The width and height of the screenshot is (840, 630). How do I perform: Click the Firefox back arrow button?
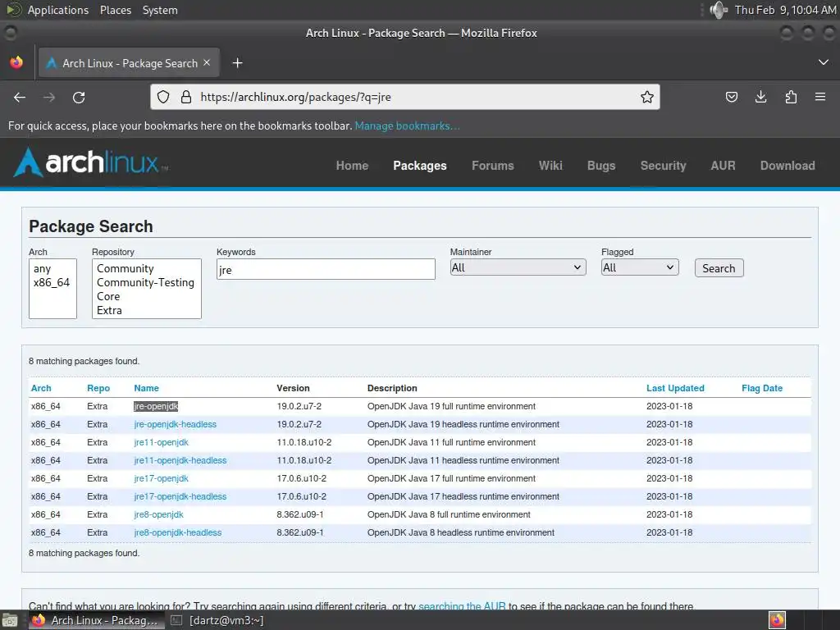[x=20, y=97]
